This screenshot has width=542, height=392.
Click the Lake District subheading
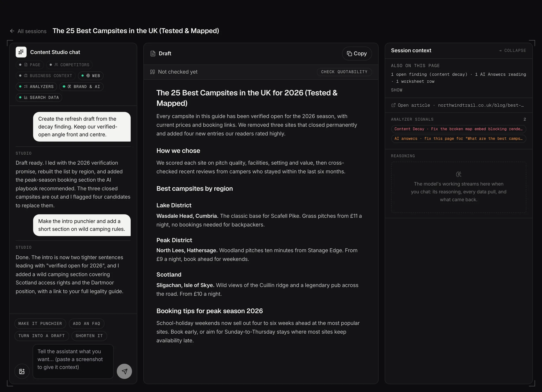(174, 205)
